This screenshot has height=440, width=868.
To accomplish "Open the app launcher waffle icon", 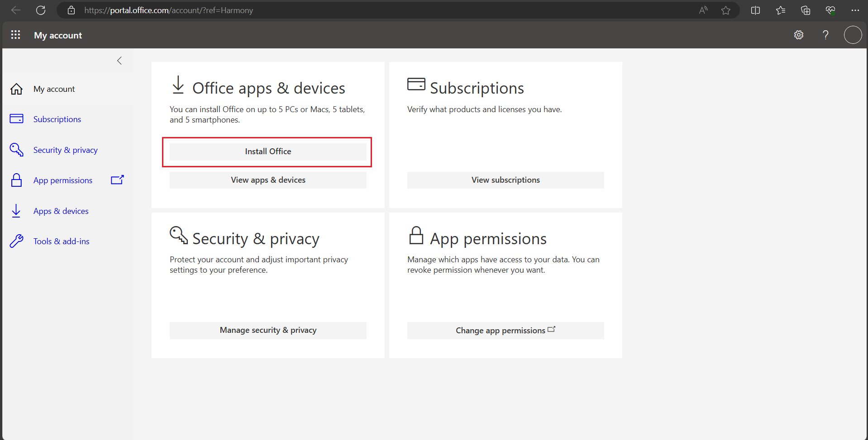I will (15, 35).
